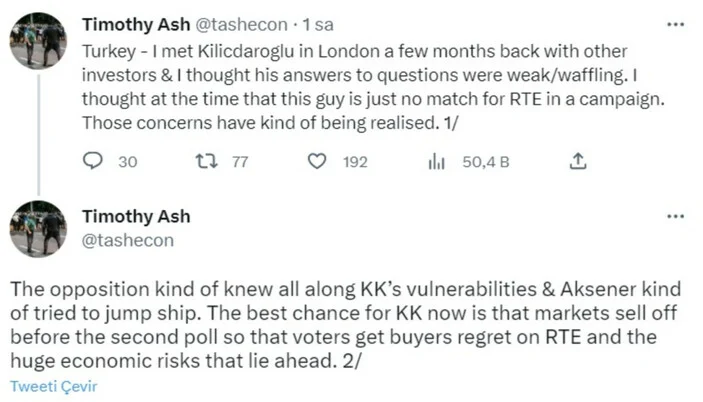Click the Timothy Ash name on the second tweet
The width and height of the screenshot is (703, 402).
(x=135, y=217)
